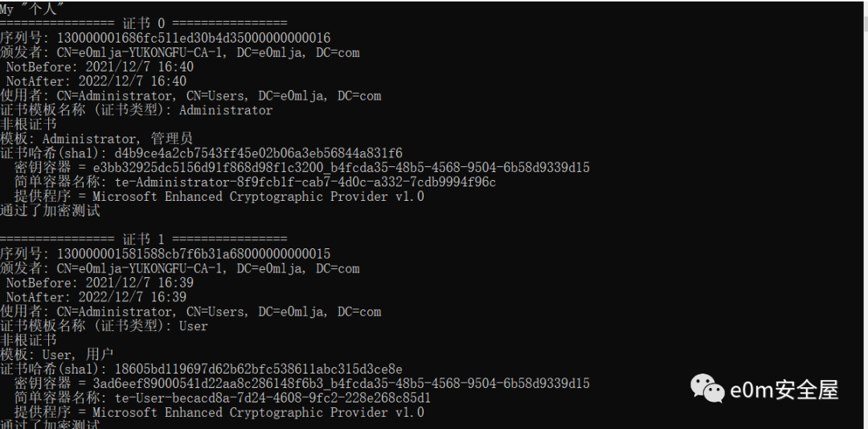Viewport: 868px width, 429px height.
Task: Click the 证书模板名称 Administrator line
Action: point(136,110)
